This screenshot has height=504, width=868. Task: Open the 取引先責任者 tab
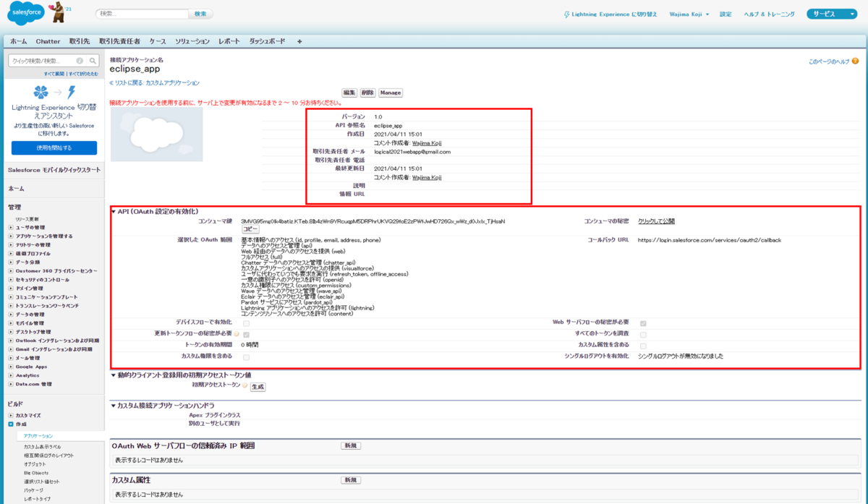119,42
